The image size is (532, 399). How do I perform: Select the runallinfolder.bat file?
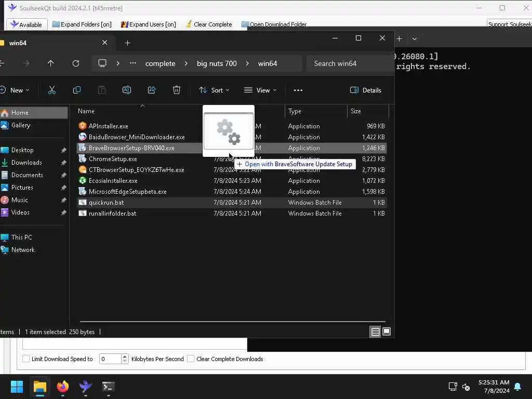pyautogui.click(x=232, y=214)
